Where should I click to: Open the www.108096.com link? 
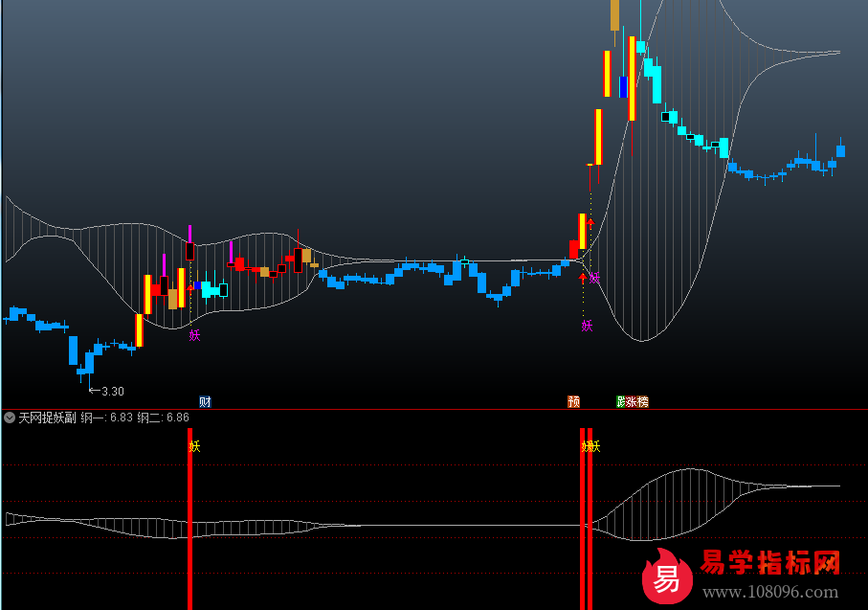click(769, 592)
